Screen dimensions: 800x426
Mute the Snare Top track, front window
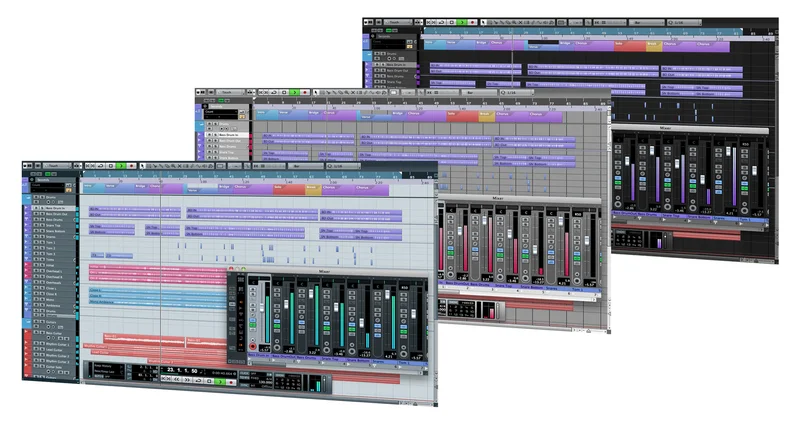(36, 225)
